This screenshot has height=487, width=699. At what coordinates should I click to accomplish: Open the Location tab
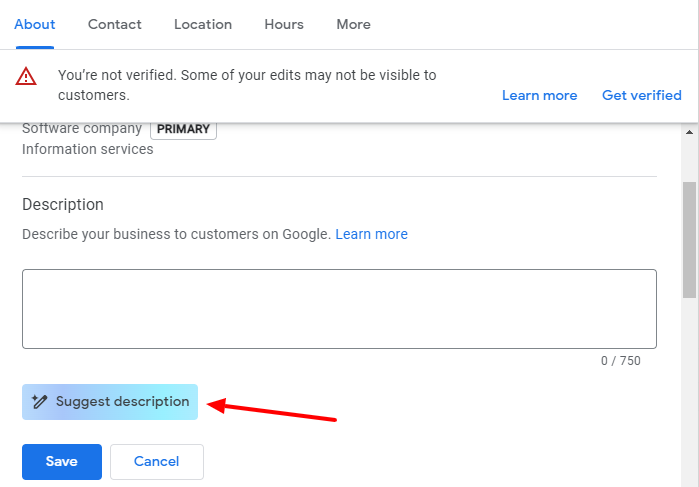pos(203,24)
